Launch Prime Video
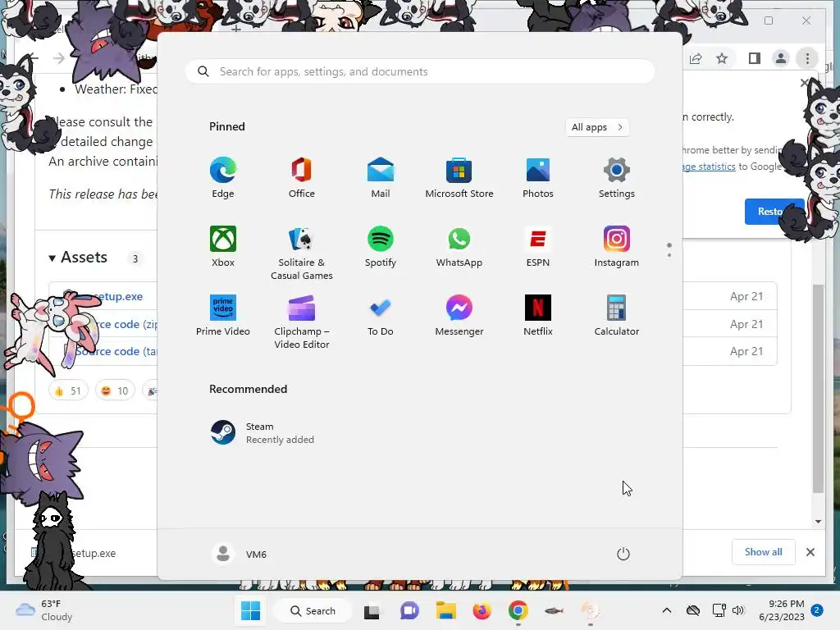Image resolution: width=840 pixels, height=630 pixels. click(x=223, y=316)
